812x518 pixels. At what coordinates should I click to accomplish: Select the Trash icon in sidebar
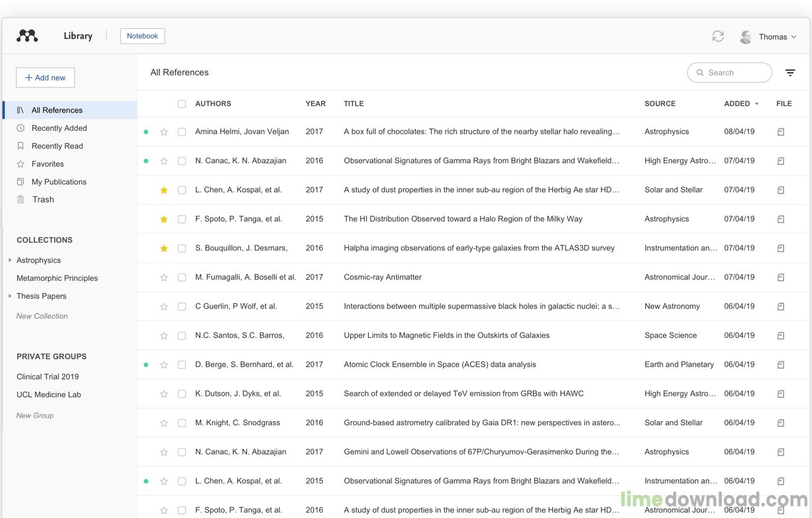pyautogui.click(x=20, y=199)
